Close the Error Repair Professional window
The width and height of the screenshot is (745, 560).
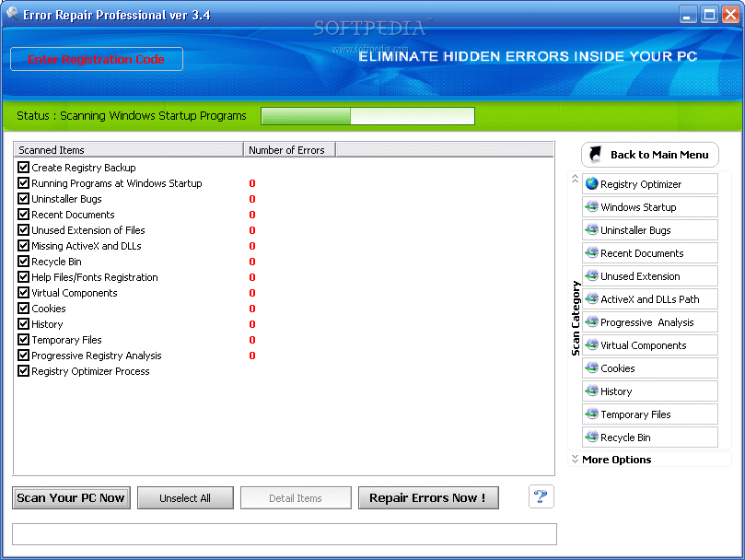pyautogui.click(x=731, y=14)
